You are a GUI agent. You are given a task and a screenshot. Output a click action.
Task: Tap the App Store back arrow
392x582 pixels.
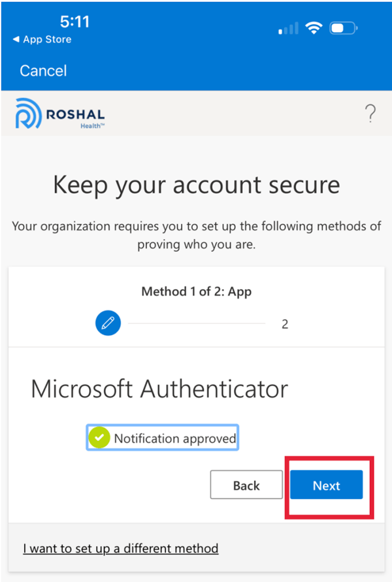pos(16,39)
